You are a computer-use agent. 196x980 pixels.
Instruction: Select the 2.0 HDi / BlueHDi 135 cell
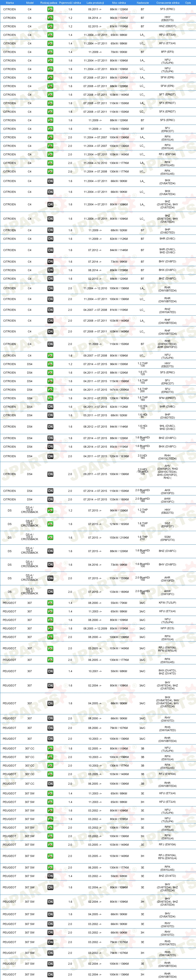(143, 472)
